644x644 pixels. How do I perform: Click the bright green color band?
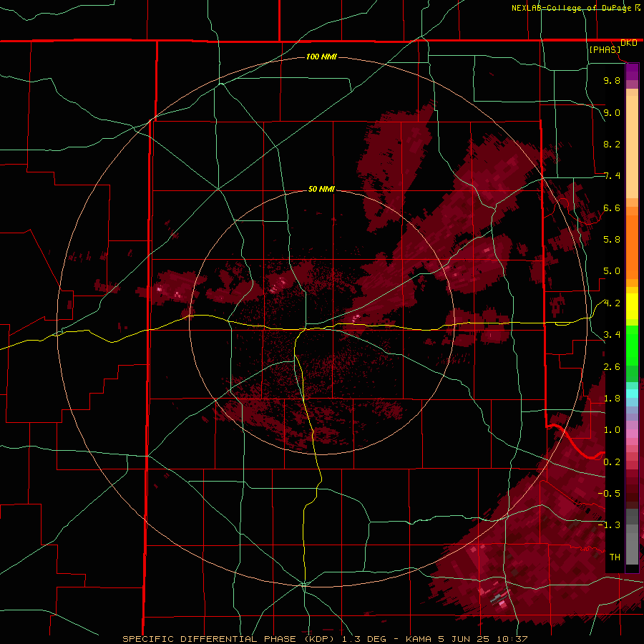[x=632, y=345]
